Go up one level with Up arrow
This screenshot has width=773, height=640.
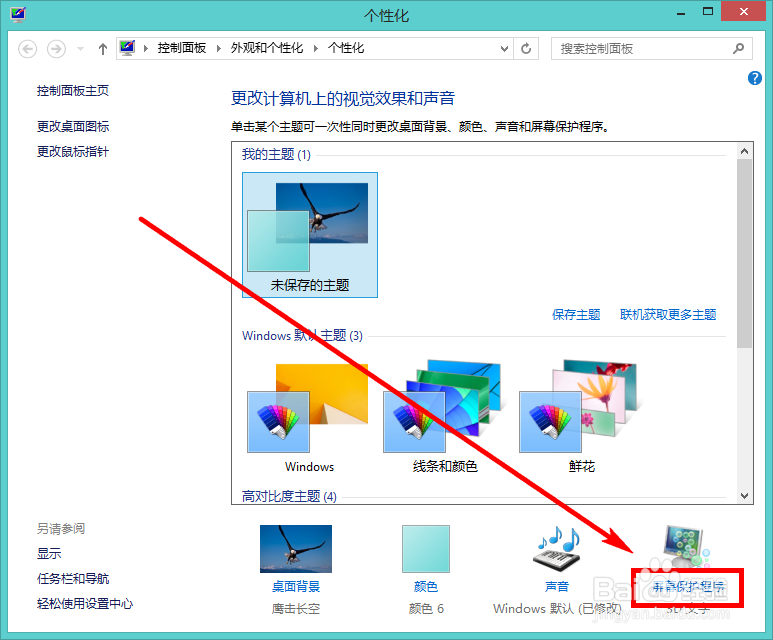point(103,49)
